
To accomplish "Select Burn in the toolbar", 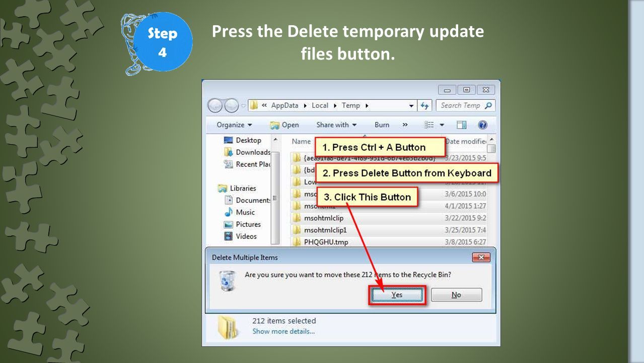I will point(382,125).
